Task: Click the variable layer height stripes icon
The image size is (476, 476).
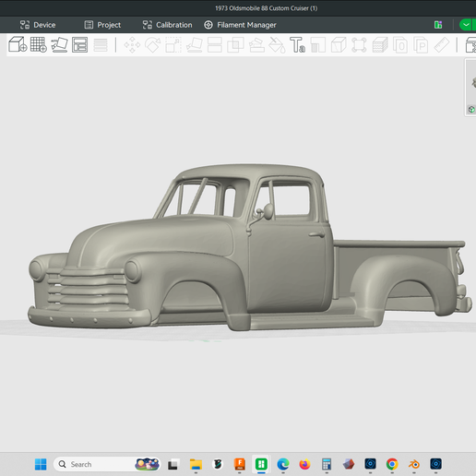Action: 101,45
